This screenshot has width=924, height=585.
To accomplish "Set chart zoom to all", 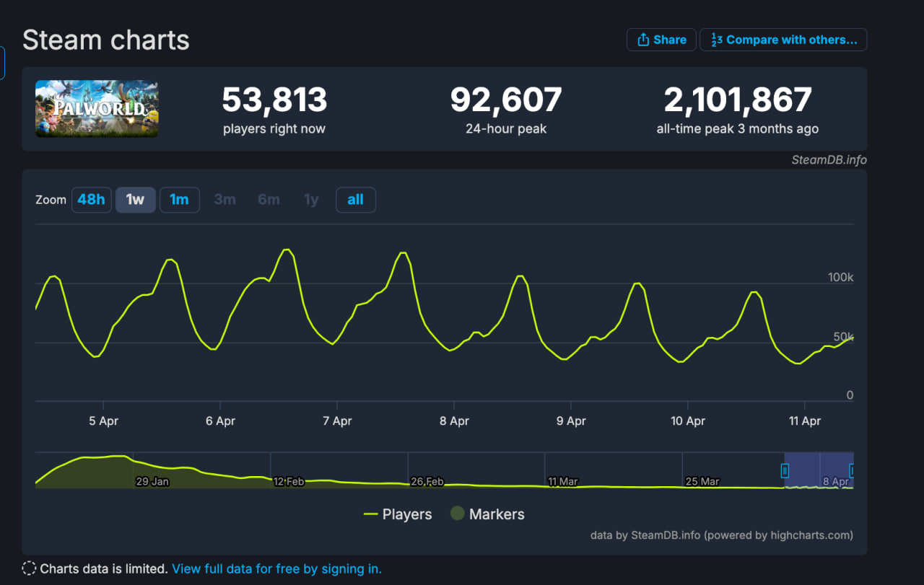I will pos(356,200).
